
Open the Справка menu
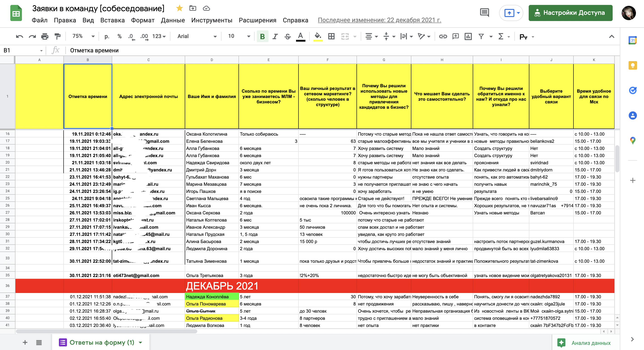point(295,20)
